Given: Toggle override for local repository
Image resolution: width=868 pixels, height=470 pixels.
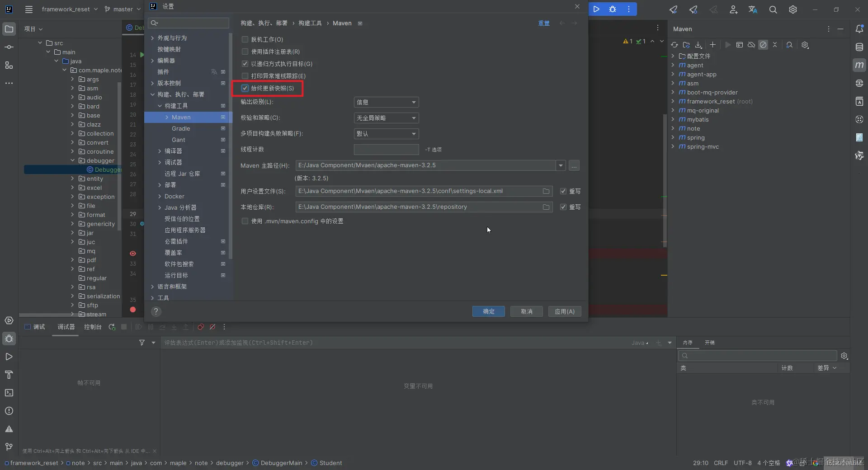Looking at the screenshot, I should [563, 207].
